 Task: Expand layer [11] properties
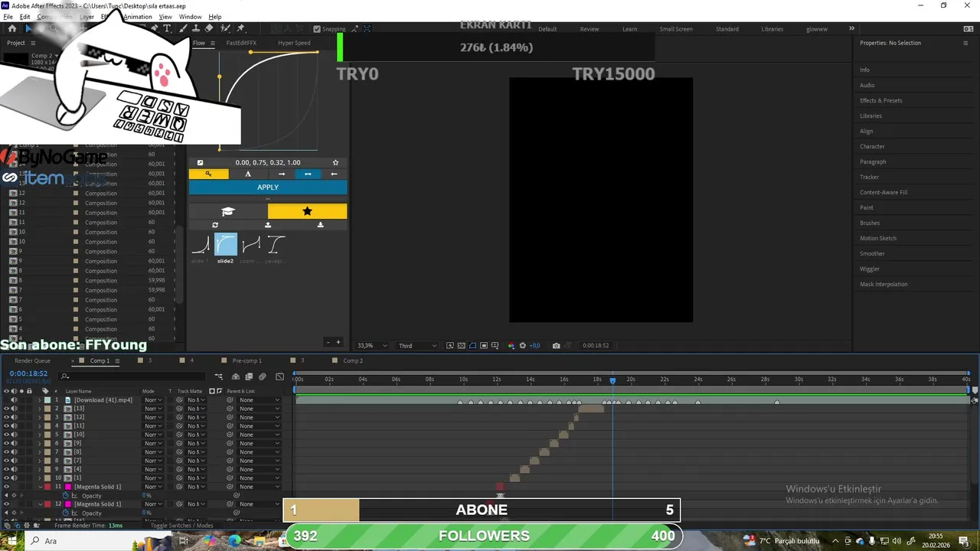(40, 425)
